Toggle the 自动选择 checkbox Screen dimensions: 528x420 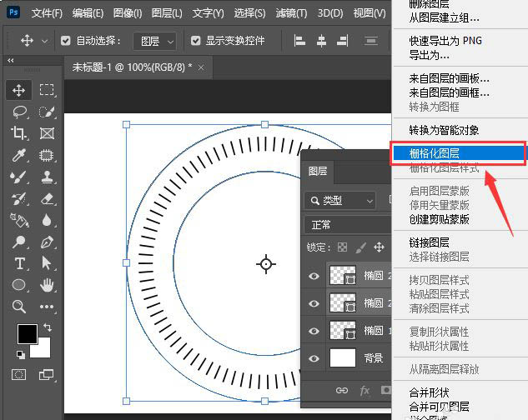coord(67,41)
